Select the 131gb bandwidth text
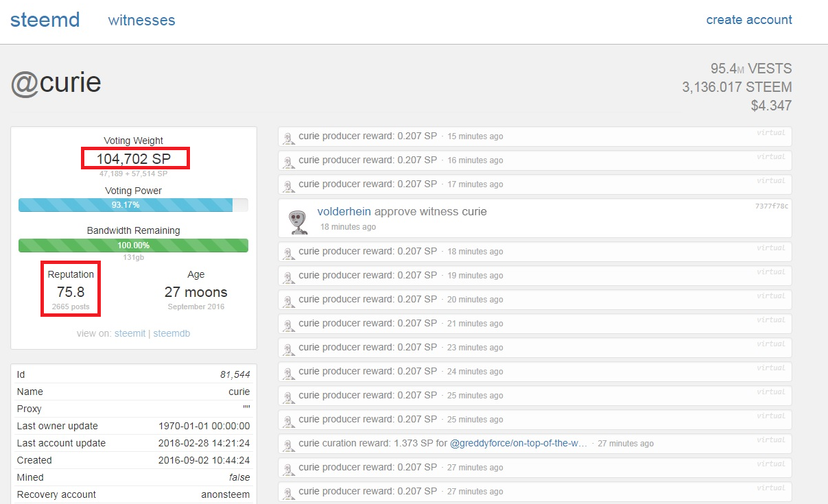 click(x=133, y=258)
